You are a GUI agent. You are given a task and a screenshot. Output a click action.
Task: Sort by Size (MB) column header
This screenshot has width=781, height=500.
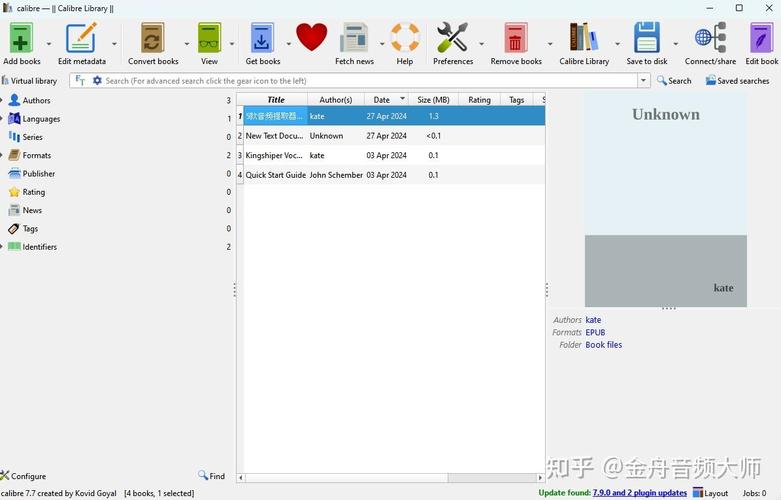tap(433, 100)
